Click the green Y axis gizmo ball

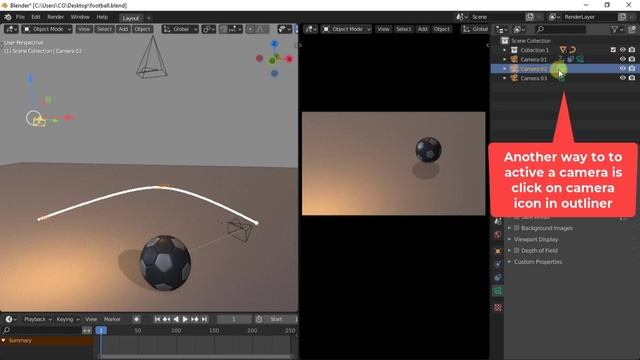click(273, 61)
